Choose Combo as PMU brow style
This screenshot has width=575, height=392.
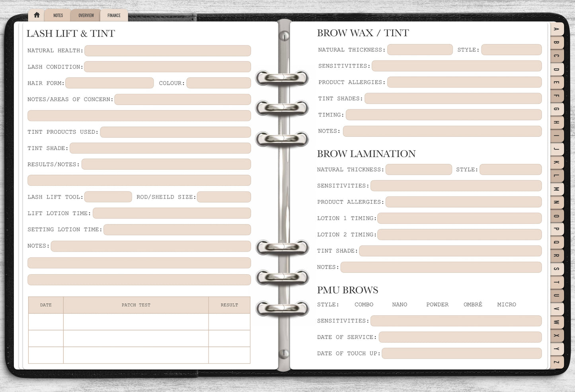[x=364, y=304]
